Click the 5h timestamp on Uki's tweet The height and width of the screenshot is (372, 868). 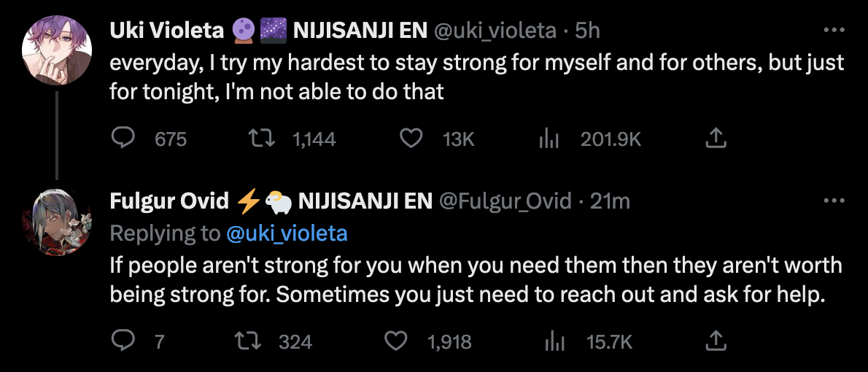click(x=586, y=31)
